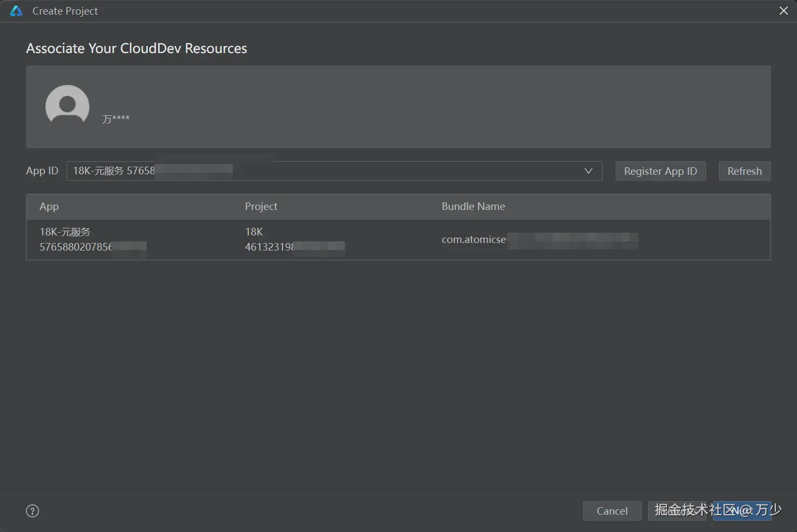Refresh the App ID list
The height and width of the screenshot is (532, 797).
[x=744, y=171]
